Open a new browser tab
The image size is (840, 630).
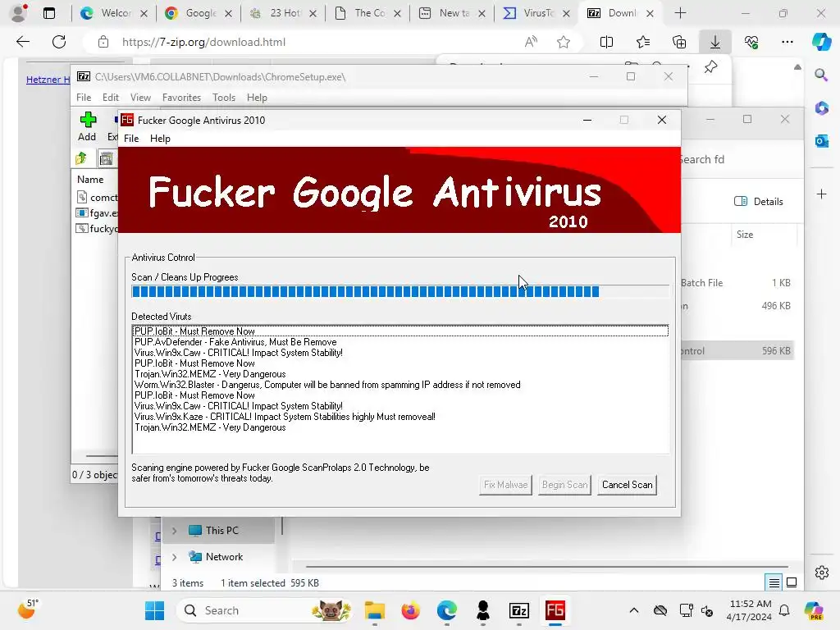coord(680,13)
